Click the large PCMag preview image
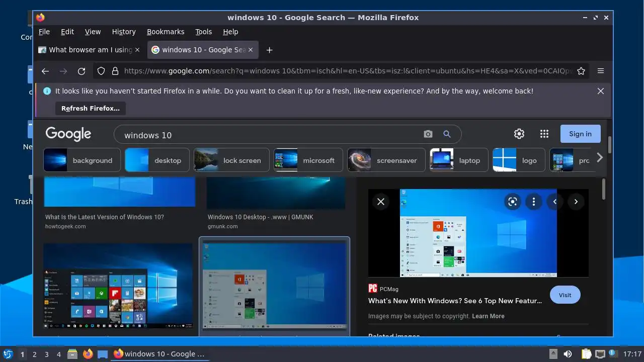Viewport: 644px width, 362px height. [478, 233]
